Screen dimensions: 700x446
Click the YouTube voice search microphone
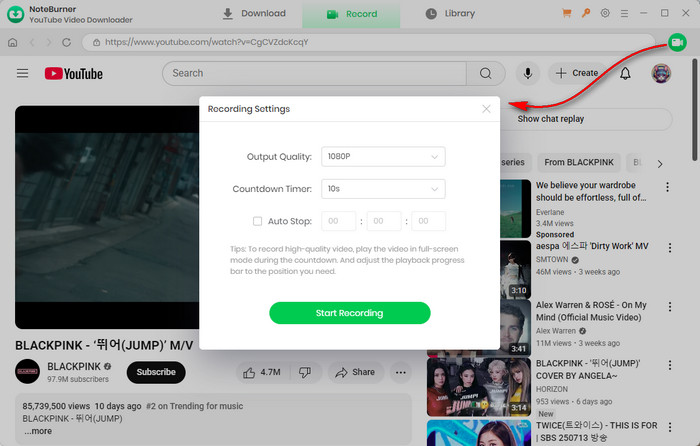[527, 73]
